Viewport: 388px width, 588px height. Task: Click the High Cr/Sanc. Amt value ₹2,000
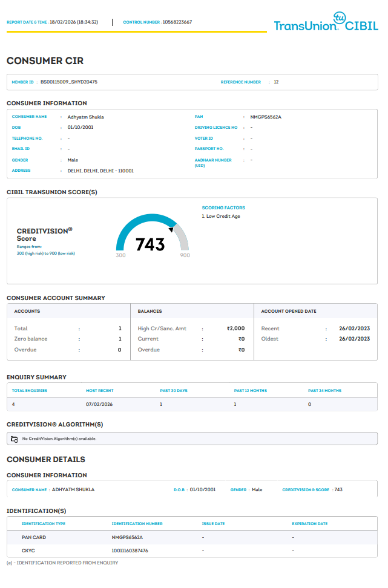(x=235, y=328)
